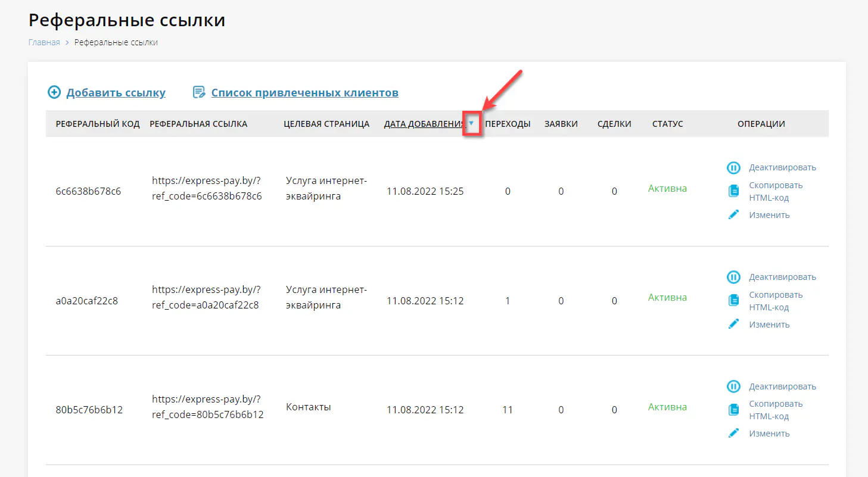Select Скопировать HTML-код text for a0a20caf22c8

point(776,301)
